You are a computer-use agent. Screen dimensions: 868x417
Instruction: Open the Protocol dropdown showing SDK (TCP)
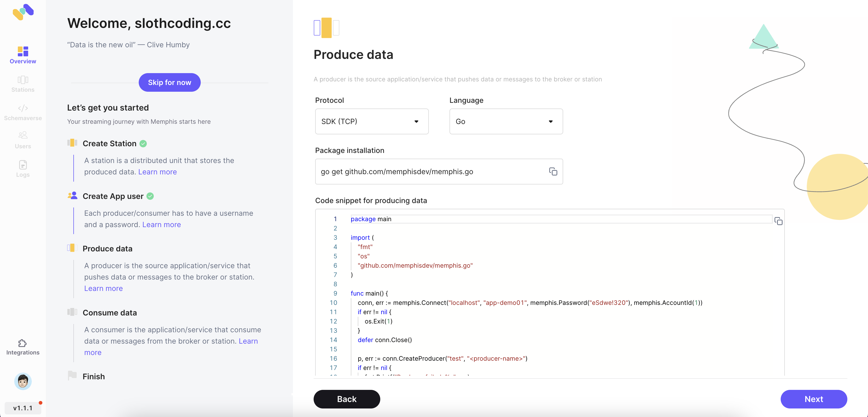(372, 121)
